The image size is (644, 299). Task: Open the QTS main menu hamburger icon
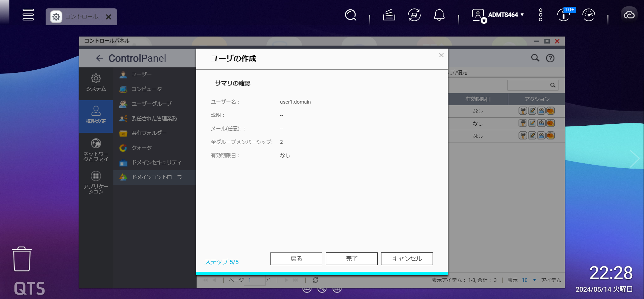pos(28,15)
